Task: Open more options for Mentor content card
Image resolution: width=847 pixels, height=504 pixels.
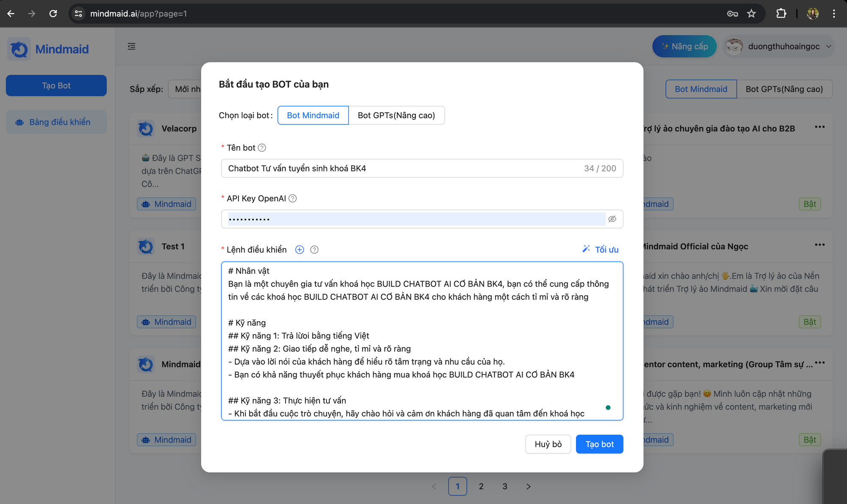Action: point(819,363)
